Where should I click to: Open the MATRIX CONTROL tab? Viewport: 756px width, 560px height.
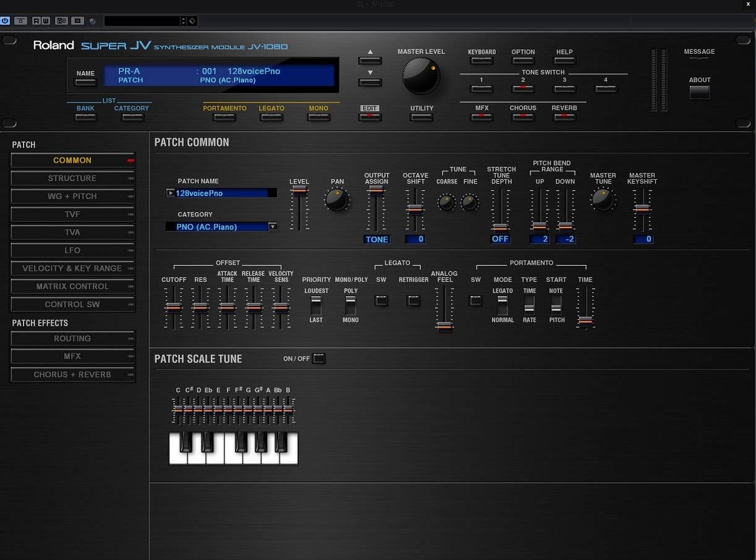[73, 286]
